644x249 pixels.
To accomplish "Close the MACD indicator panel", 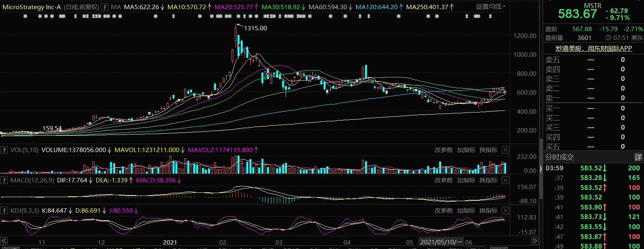I will [505, 180].
